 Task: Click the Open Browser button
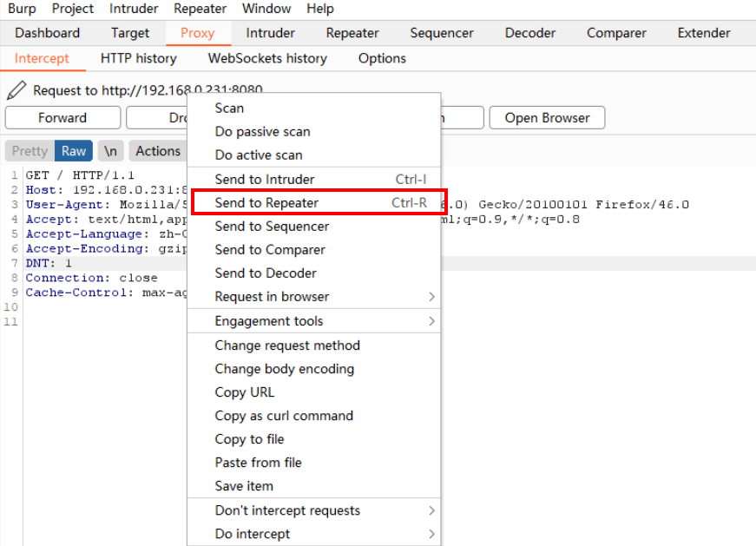[x=547, y=118]
